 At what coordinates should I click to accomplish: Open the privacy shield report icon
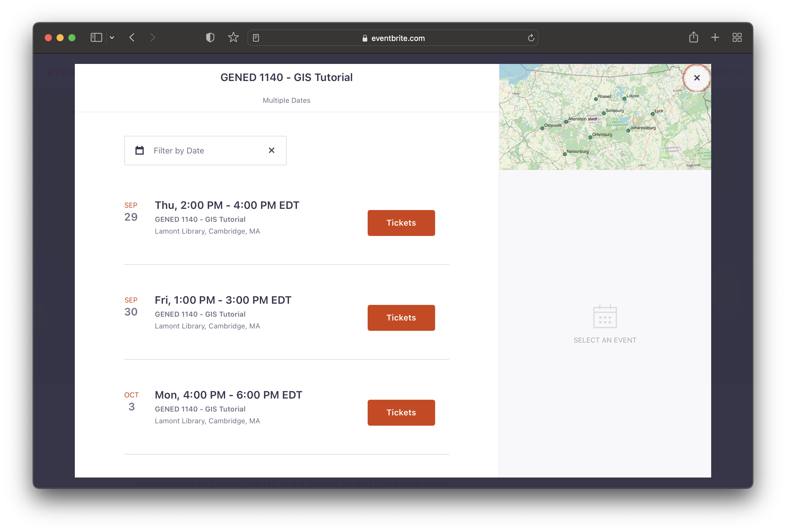[210, 37]
